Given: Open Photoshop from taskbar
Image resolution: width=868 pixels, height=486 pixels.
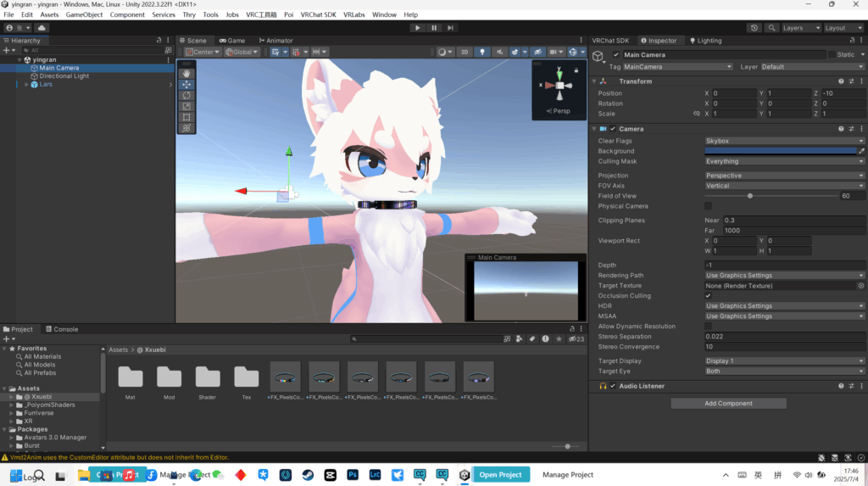Looking at the screenshot, I should pyautogui.click(x=353, y=475).
